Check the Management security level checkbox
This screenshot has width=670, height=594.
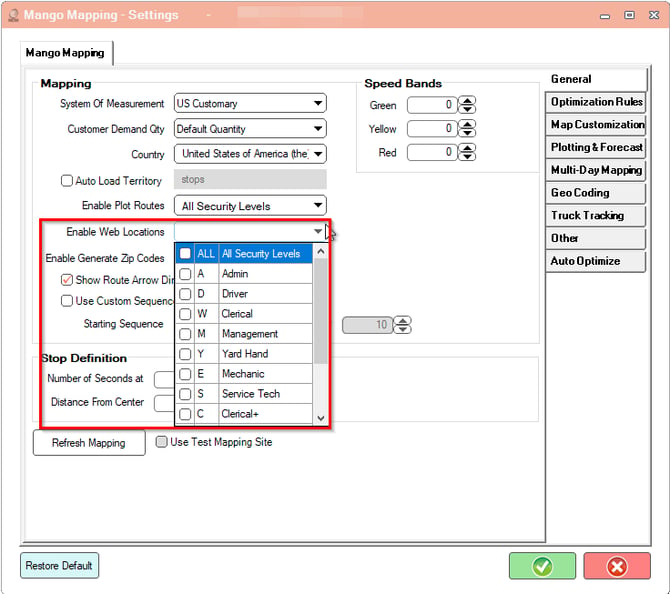pos(185,334)
